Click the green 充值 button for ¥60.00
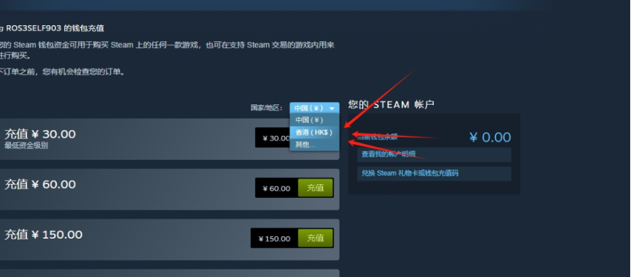The width and height of the screenshot is (644, 277). point(316,188)
